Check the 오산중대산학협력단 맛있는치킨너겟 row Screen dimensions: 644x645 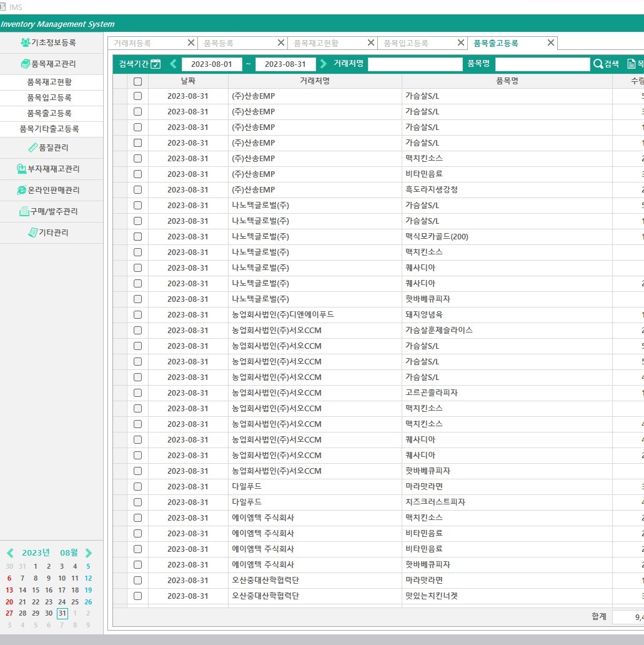(x=138, y=596)
